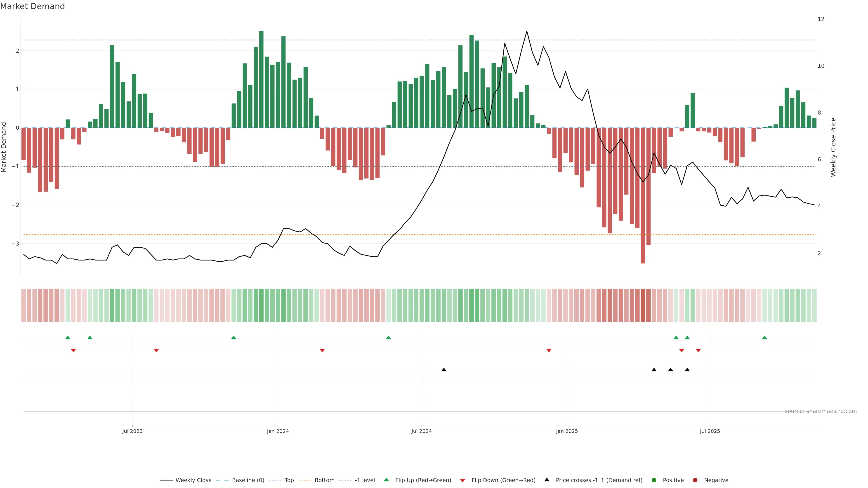Click the last green flip-up marker

tap(764, 338)
